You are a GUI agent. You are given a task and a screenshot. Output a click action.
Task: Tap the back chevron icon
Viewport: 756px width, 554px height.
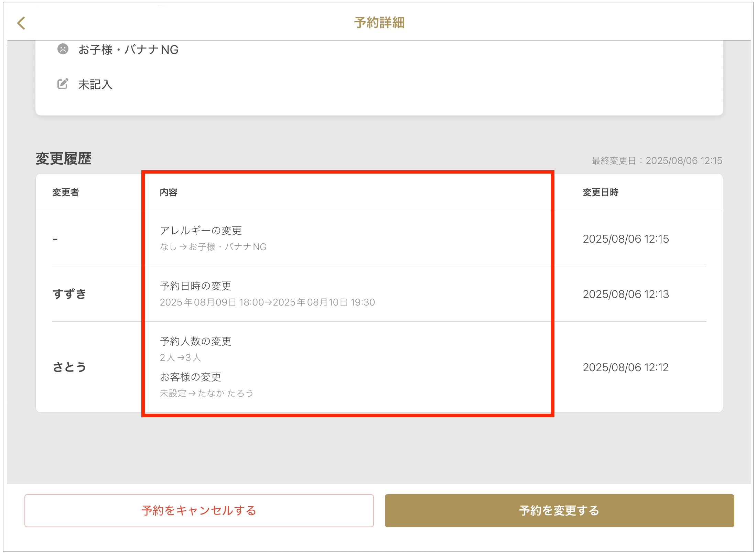point(21,23)
